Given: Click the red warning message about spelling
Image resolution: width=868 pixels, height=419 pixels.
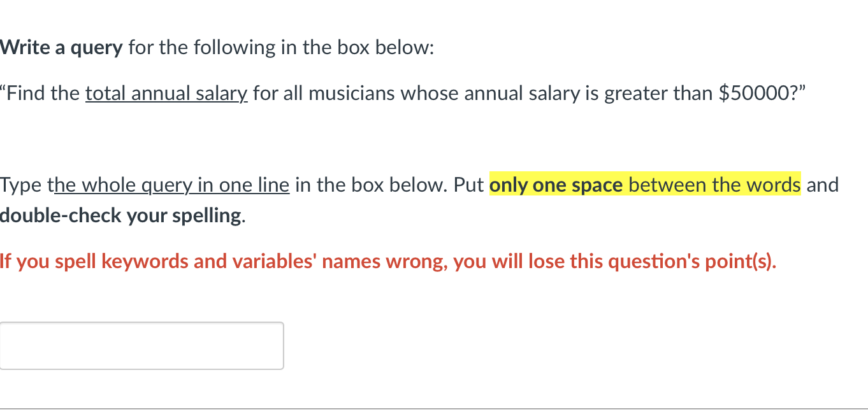Looking at the screenshot, I should tap(388, 261).
